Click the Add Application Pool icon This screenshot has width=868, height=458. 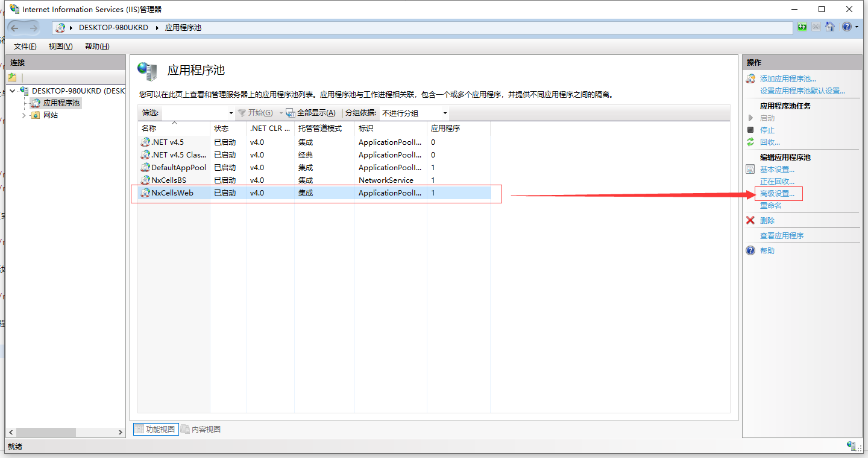(x=750, y=78)
